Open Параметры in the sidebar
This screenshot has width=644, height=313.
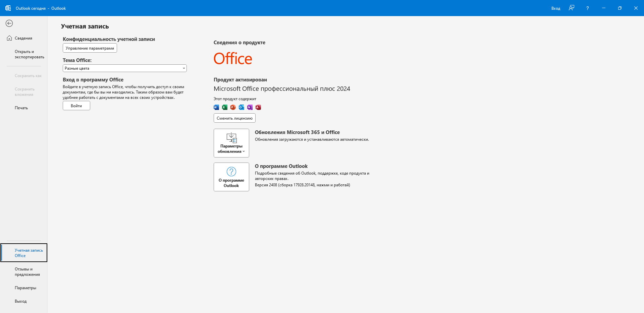click(25, 288)
